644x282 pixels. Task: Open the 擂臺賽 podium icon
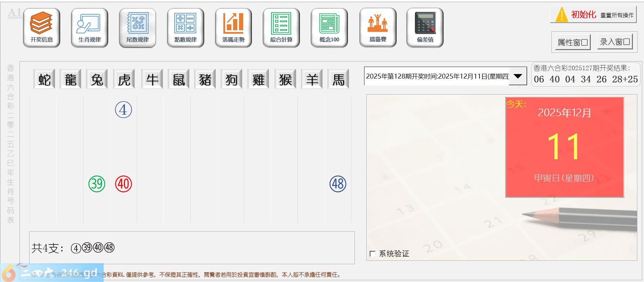(378, 27)
